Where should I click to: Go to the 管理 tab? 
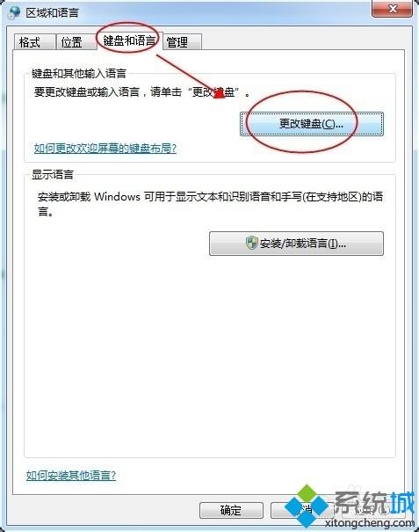pyautogui.click(x=182, y=42)
